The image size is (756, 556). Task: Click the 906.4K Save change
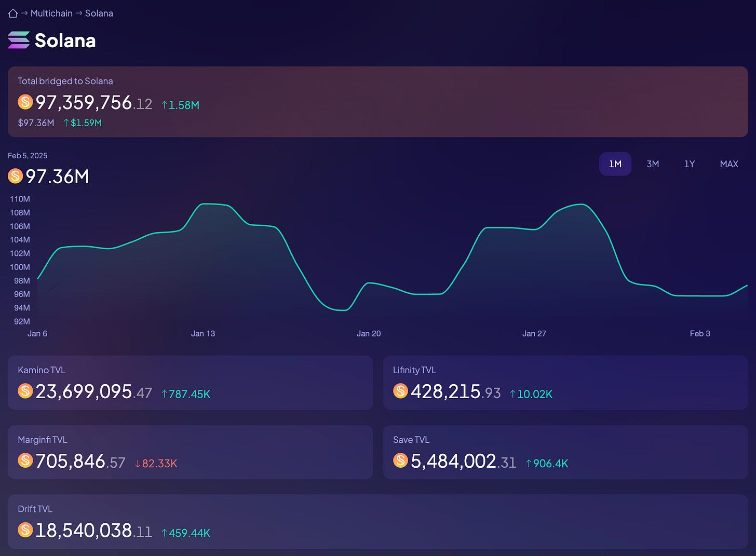pyautogui.click(x=547, y=464)
